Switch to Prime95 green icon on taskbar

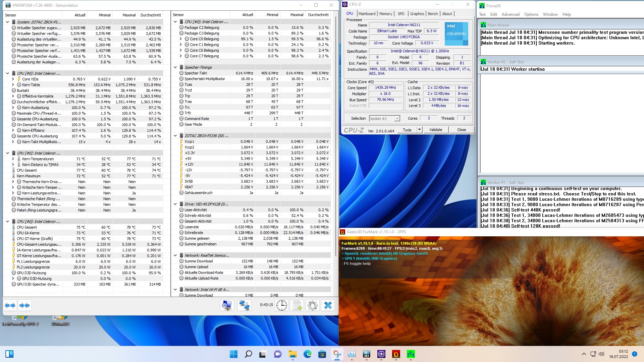pyautogui.click(x=411, y=354)
